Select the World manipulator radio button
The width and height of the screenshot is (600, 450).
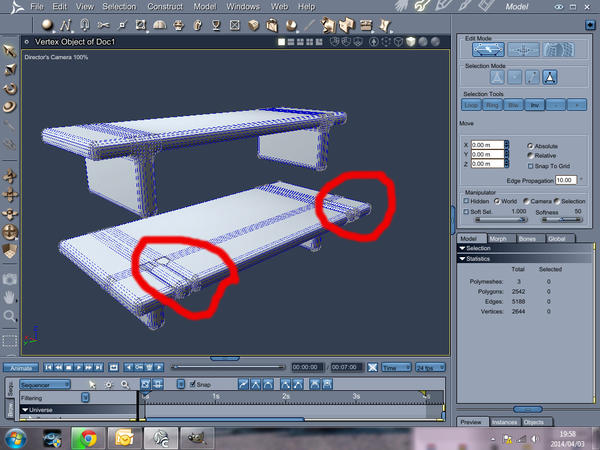(497, 201)
